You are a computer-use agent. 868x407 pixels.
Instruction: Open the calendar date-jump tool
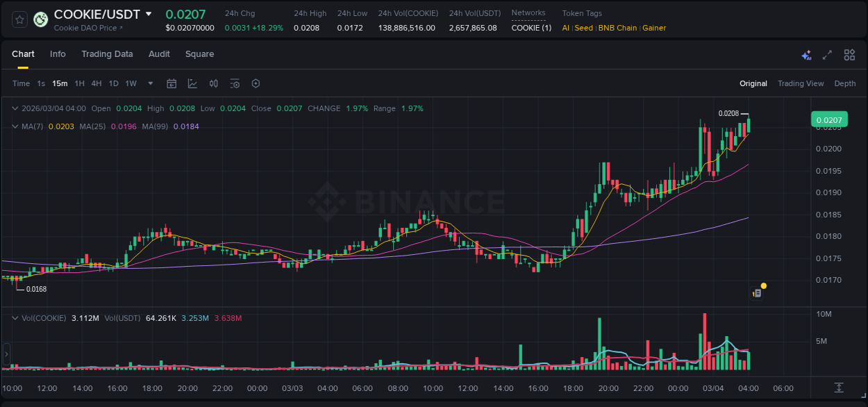pos(172,83)
